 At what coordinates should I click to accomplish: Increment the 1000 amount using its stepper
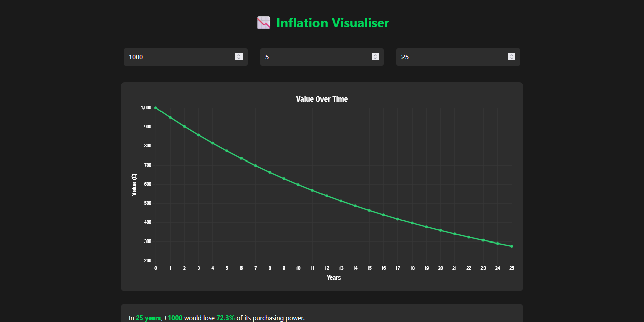click(239, 55)
